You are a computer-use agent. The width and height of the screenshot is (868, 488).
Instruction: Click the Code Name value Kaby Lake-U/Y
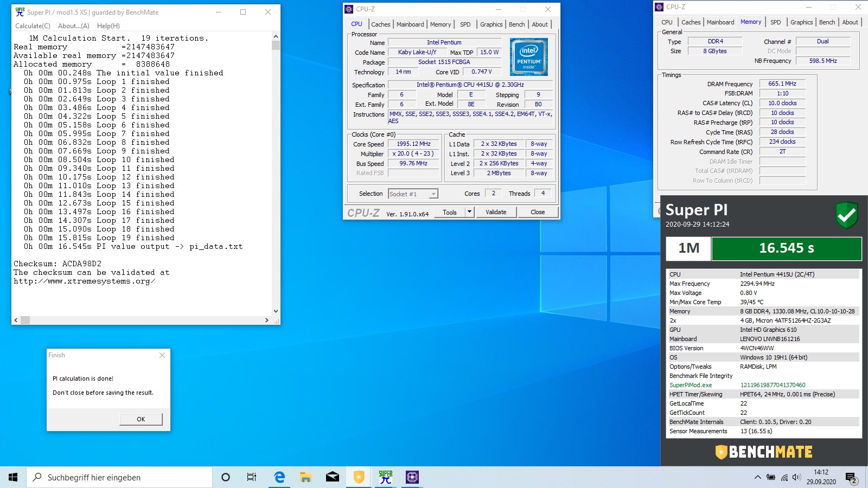click(417, 53)
